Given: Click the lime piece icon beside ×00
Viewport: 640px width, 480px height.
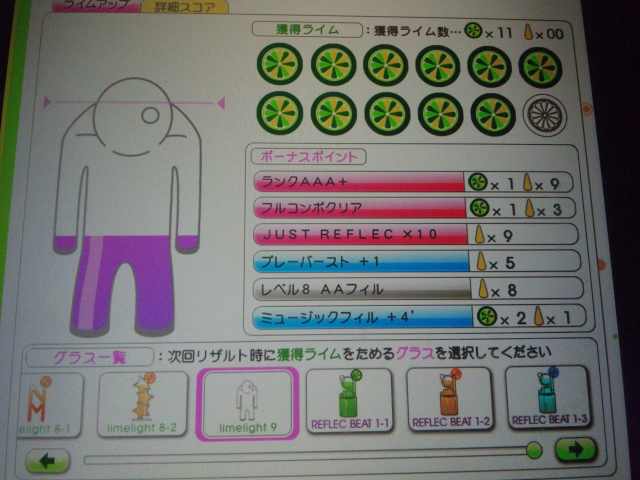Looking at the screenshot, I should (529, 32).
